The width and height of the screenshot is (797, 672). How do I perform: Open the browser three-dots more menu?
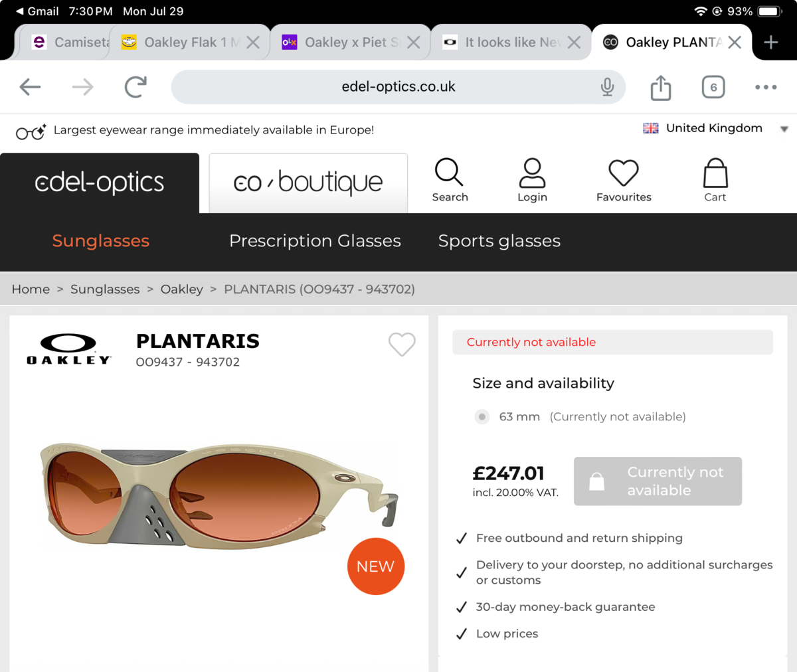pyautogui.click(x=765, y=87)
